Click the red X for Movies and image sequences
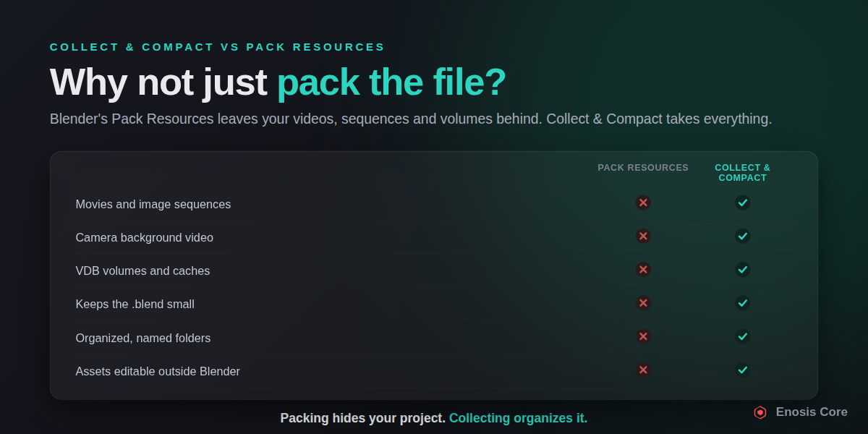Screen dimensions: 868x434 pyautogui.click(x=643, y=203)
